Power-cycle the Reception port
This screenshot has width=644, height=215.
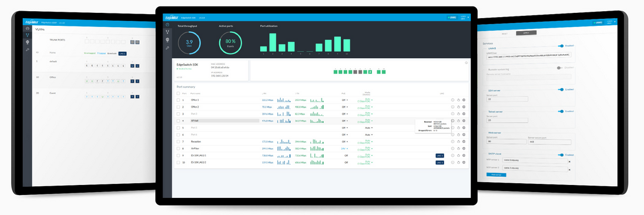pyautogui.click(x=458, y=141)
